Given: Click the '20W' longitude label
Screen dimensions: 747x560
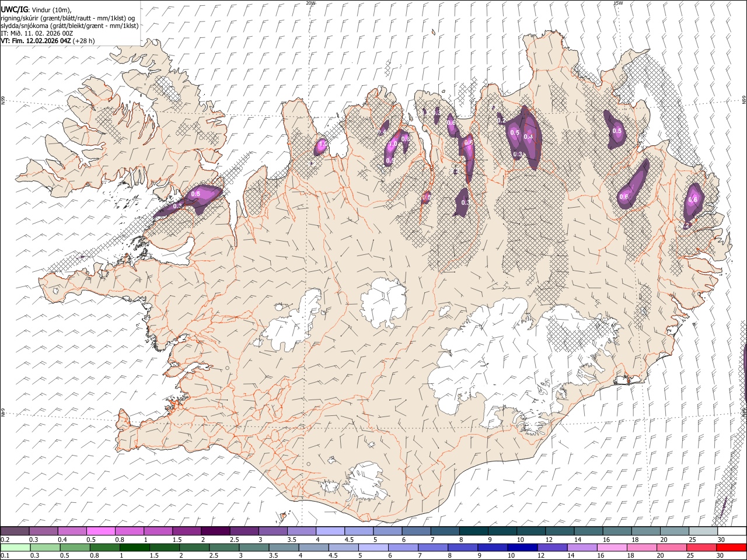Looking at the screenshot, I should pos(311,3).
